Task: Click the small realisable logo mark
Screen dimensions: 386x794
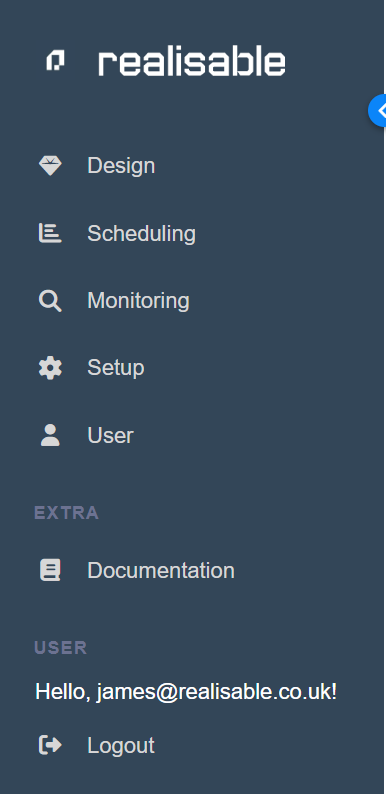Action: [x=55, y=61]
